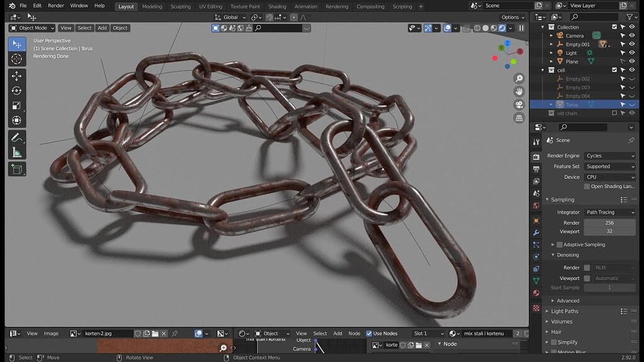Open the Render Engine Cycles dropdown
Image resolution: width=644 pixels, height=362 pixels.
pyautogui.click(x=610, y=156)
